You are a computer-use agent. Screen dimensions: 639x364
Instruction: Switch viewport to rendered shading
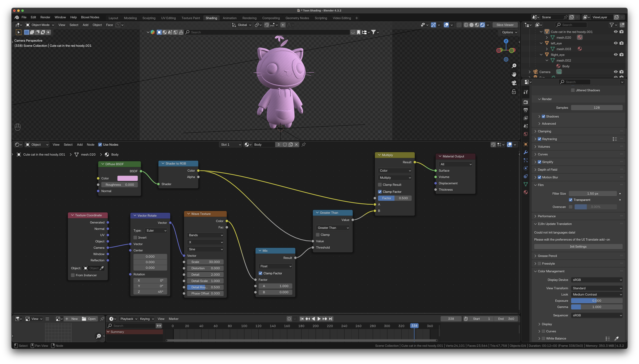click(x=482, y=25)
